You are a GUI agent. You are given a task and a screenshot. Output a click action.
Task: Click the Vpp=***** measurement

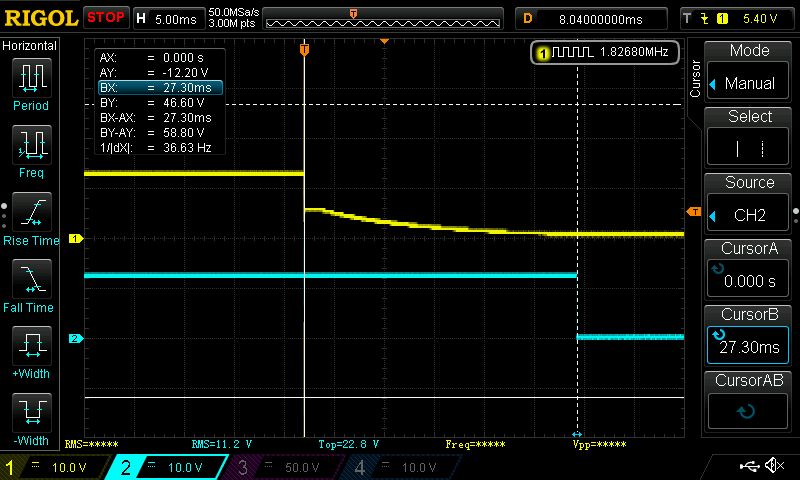pyautogui.click(x=599, y=444)
